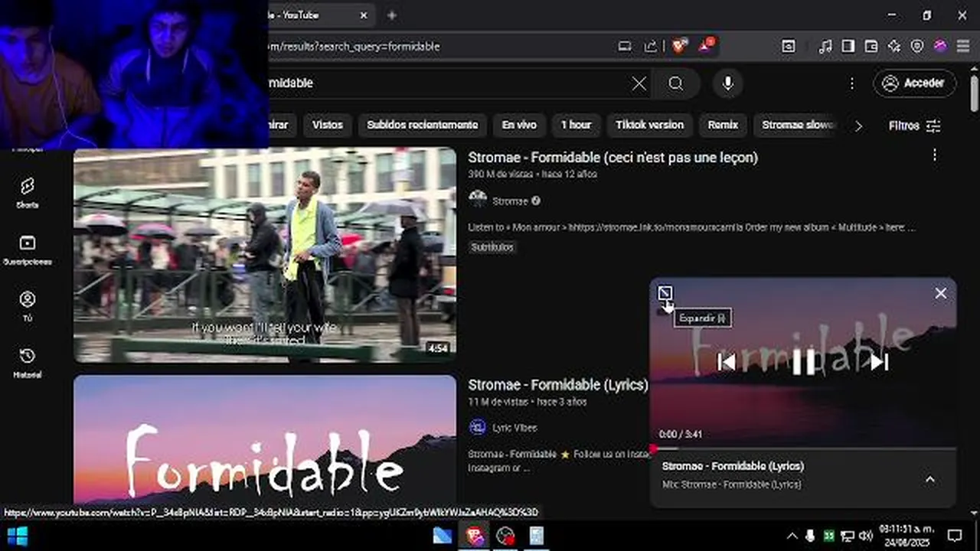Close the YouTube browser tab
The image size is (980, 551).
tap(364, 15)
